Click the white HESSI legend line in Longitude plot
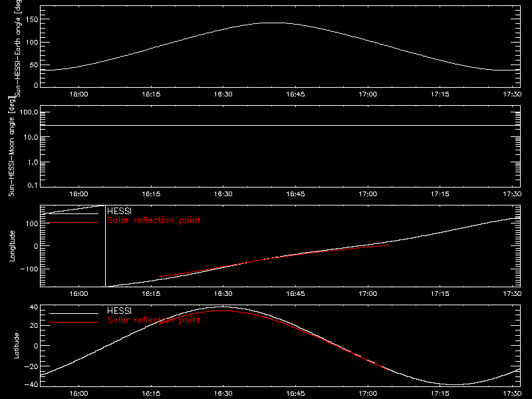532x399 pixels. 74,213
